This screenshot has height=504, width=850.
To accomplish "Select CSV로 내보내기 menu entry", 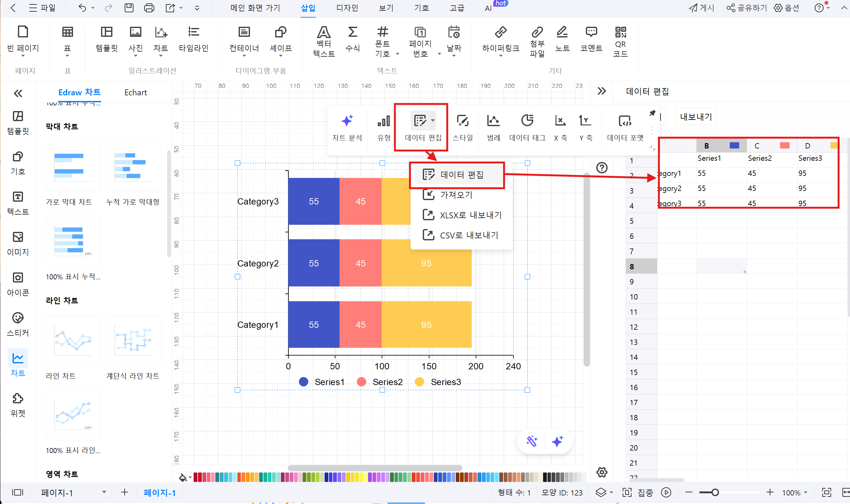I will [461, 235].
